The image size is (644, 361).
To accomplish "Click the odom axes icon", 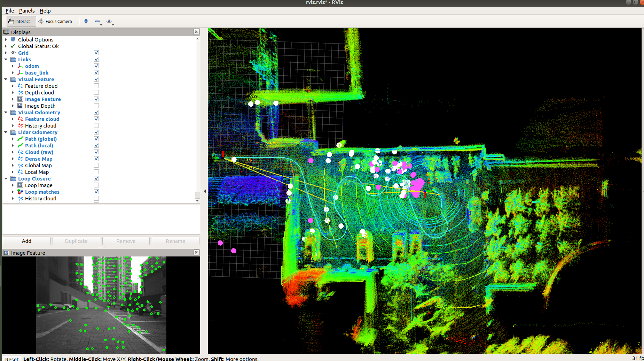I will (x=20, y=66).
